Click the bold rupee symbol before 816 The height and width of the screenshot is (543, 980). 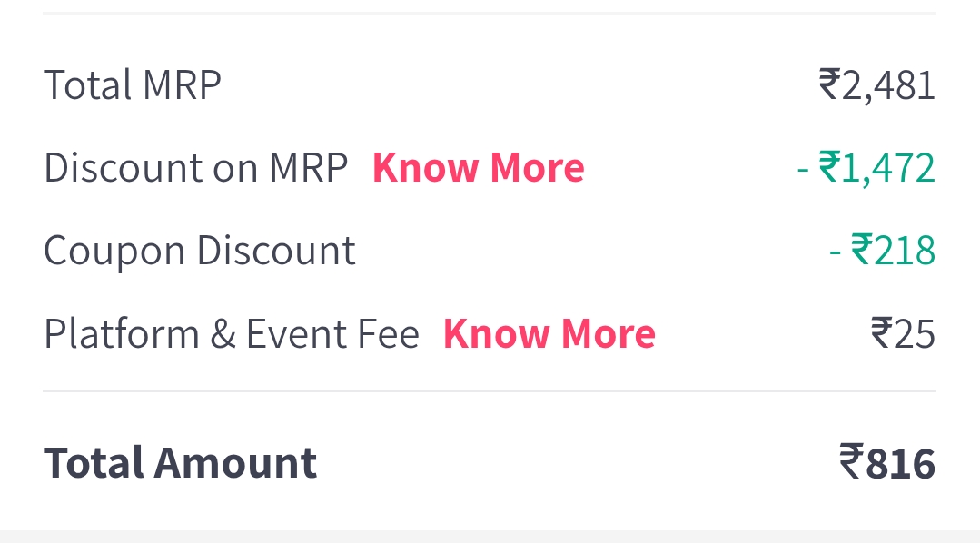pos(851,462)
